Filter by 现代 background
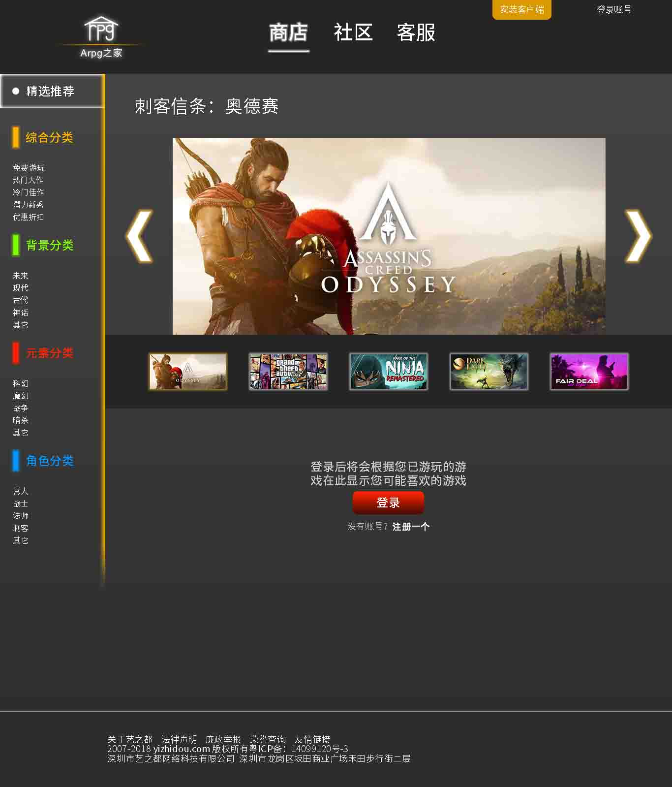 coord(21,288)
